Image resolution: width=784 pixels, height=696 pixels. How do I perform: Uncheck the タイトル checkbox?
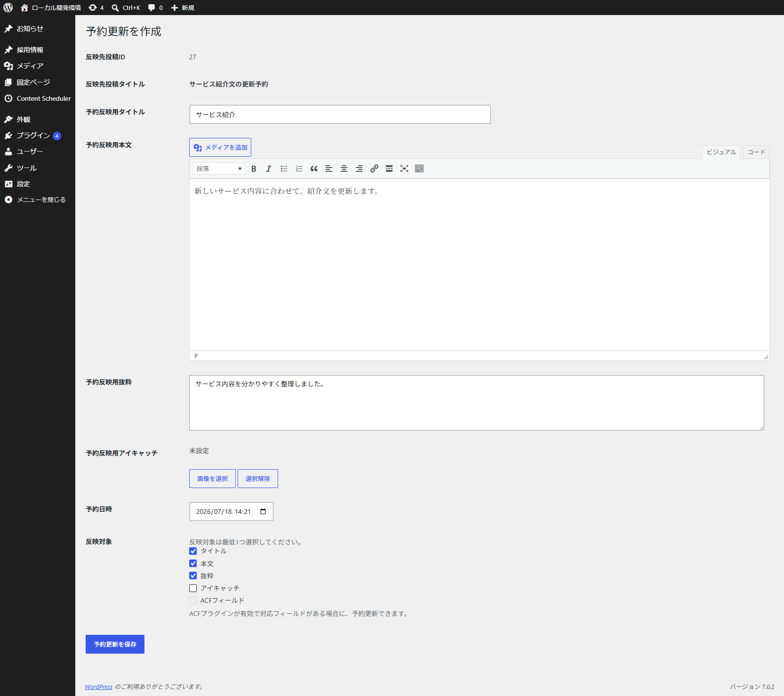[193, 551]
